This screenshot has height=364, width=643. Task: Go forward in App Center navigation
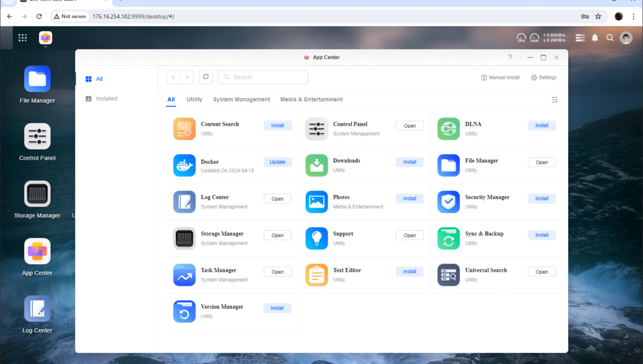coord(187,77)
